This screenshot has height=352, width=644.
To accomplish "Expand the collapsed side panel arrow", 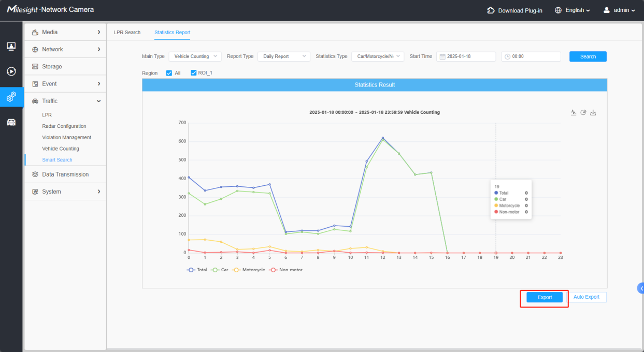I will pos(641,288).
